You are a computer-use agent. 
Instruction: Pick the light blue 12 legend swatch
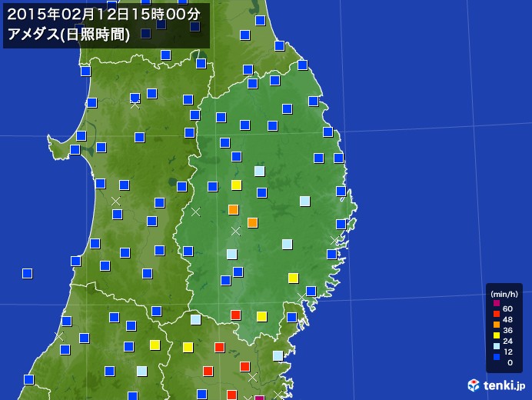(x=497, y=346)
